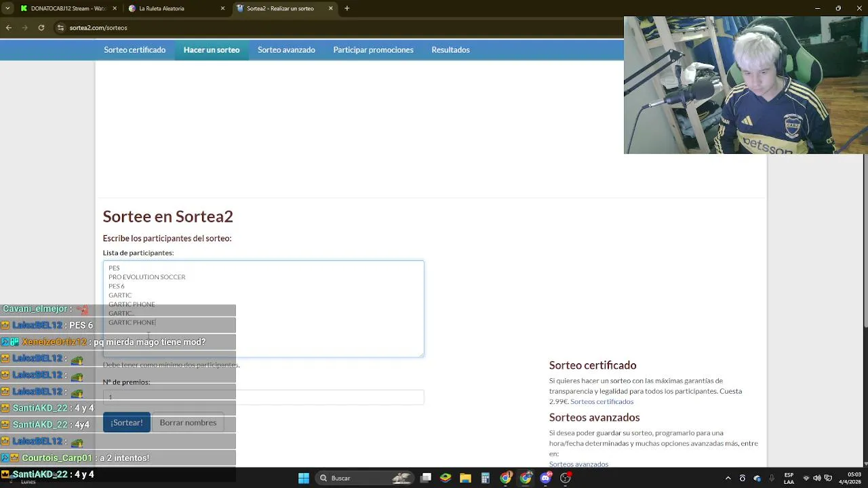Click the Sorteo certificado sidebar heading
The image size is (868, 488).
[x=593, y=365]
